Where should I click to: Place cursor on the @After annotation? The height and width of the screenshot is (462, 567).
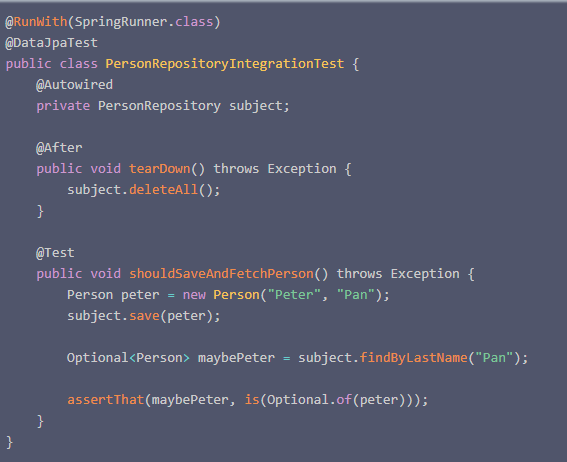tap(59, 148)
